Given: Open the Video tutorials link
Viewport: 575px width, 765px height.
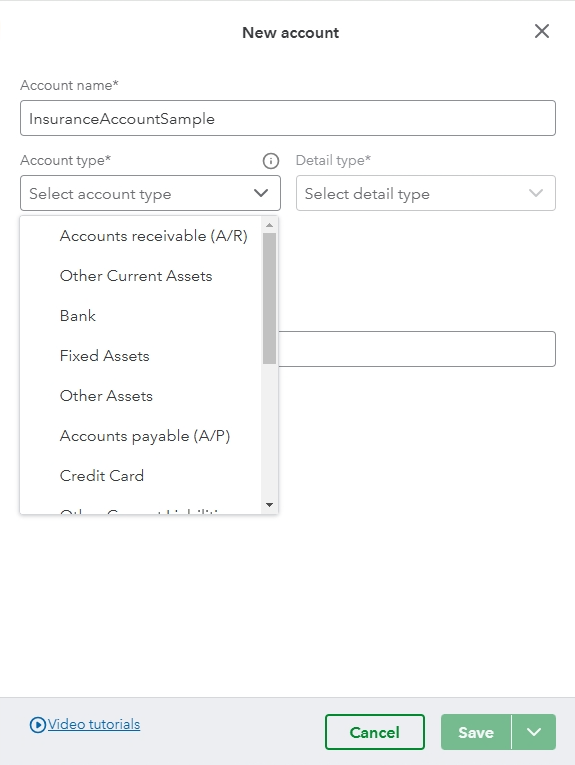Looking at the screenshot, I should coord(94,725).
